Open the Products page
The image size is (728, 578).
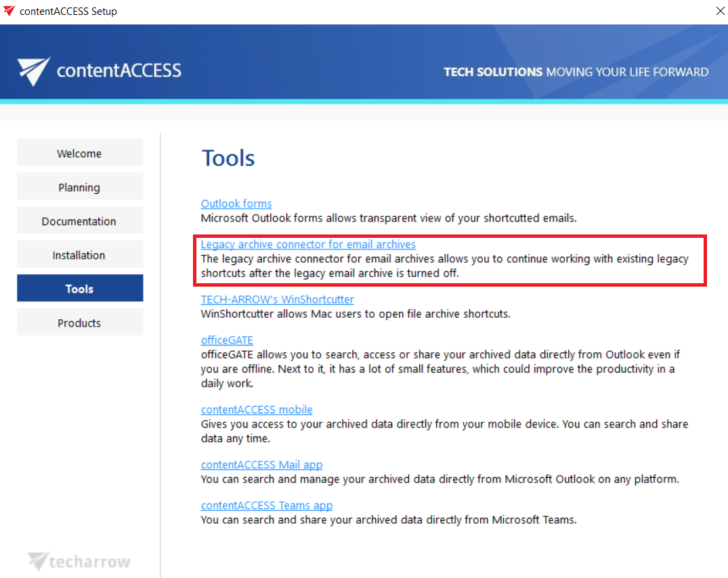[x=80, y=323]
